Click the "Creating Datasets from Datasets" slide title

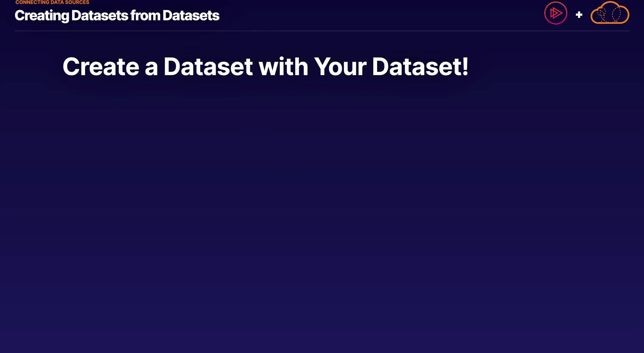117,15
